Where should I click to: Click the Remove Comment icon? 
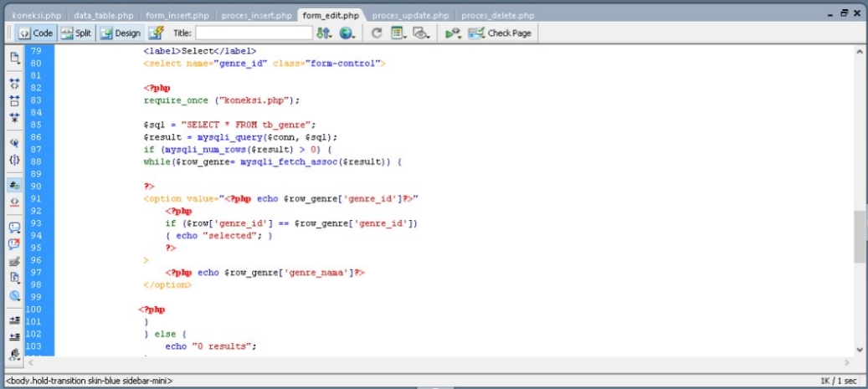tap(14, 244)
